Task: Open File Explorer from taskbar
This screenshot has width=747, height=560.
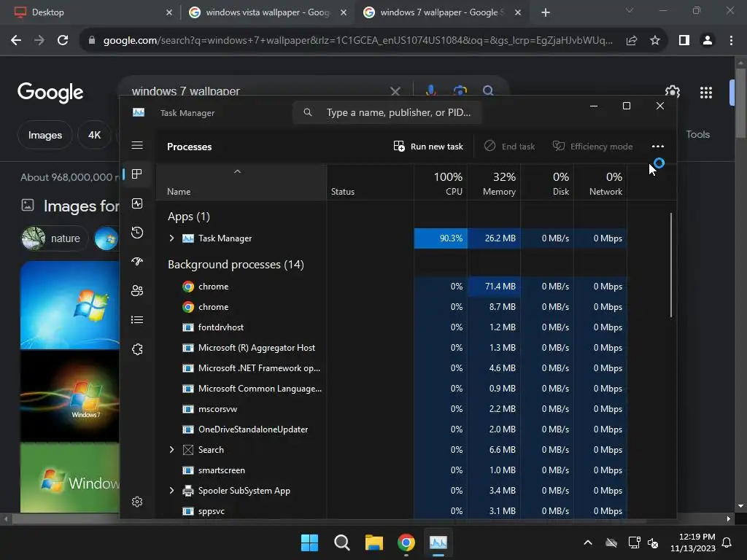Action: pos(374,542)
